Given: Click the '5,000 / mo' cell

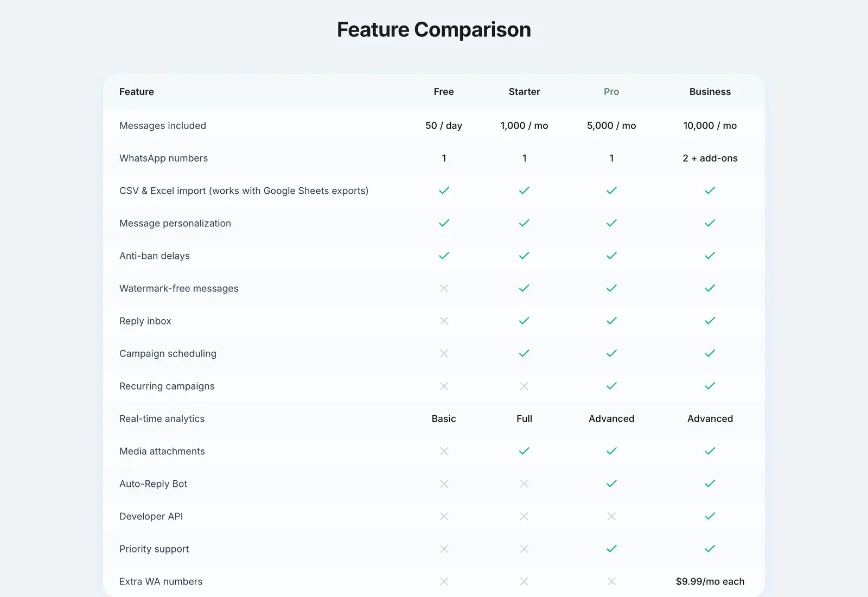Looking at the screenshot, I should (x=611, y=125).
